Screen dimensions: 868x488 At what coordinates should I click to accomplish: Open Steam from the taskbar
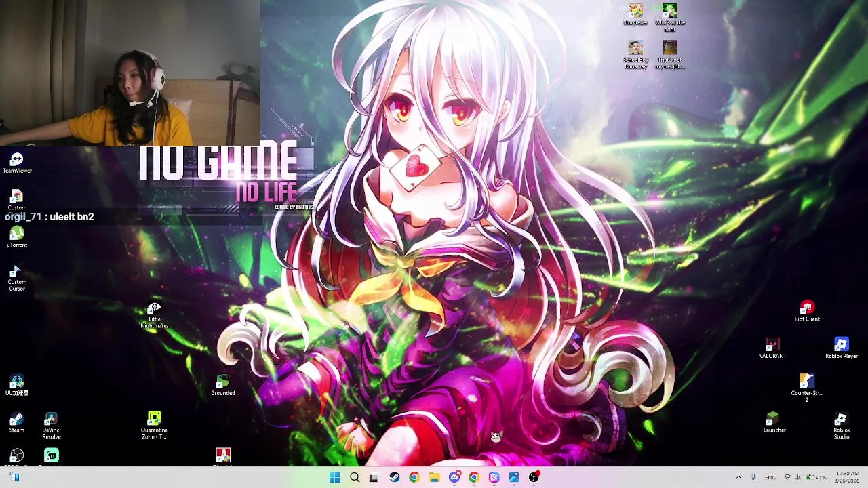coord(394,478)
